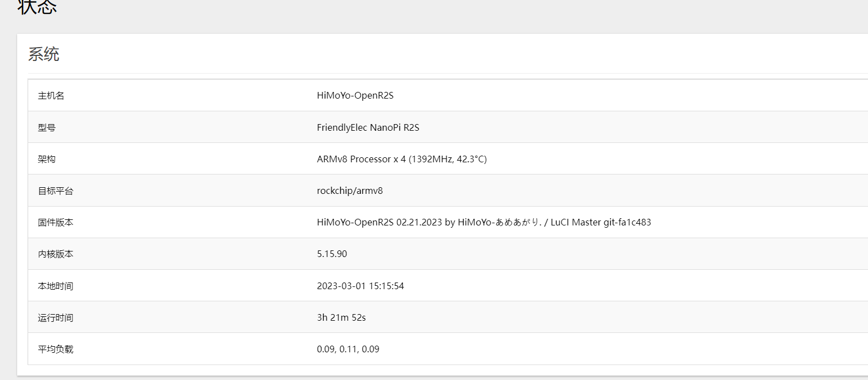This screenshot has width=868, height=380.
Task: Click the firmware version text with LuCI Master
Action: 484,222
